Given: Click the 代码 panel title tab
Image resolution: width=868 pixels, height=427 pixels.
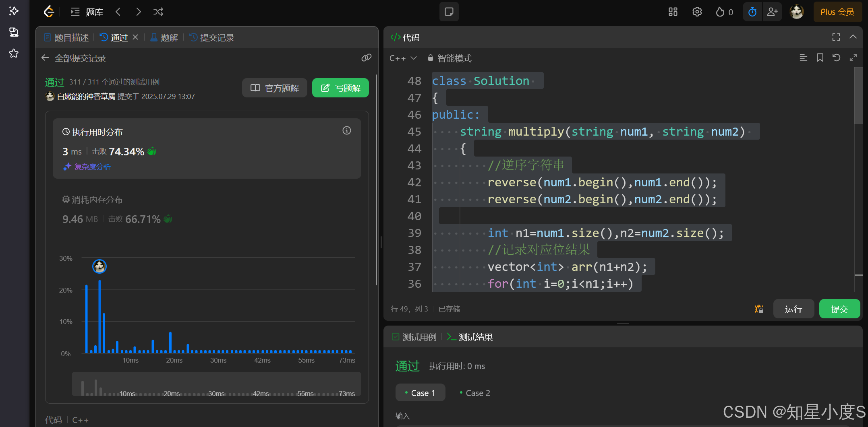Looking at the screenshot, I should (405, 37).
